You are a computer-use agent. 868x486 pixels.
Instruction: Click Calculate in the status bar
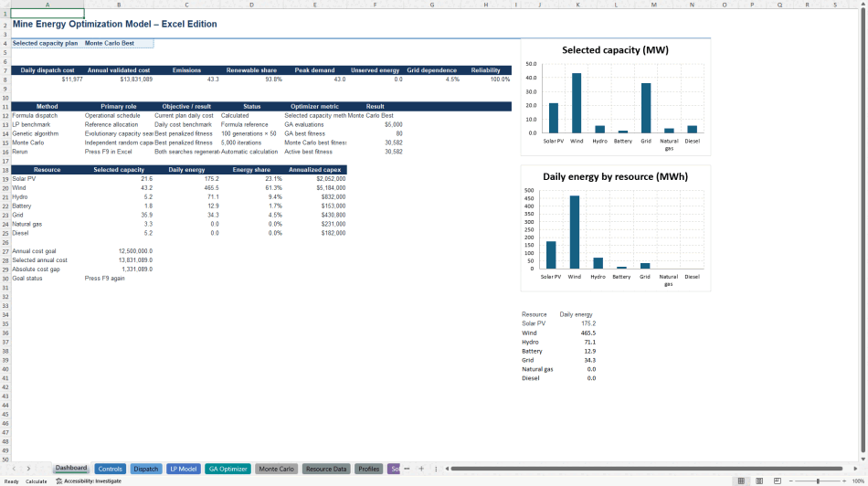tap(37, 481)
